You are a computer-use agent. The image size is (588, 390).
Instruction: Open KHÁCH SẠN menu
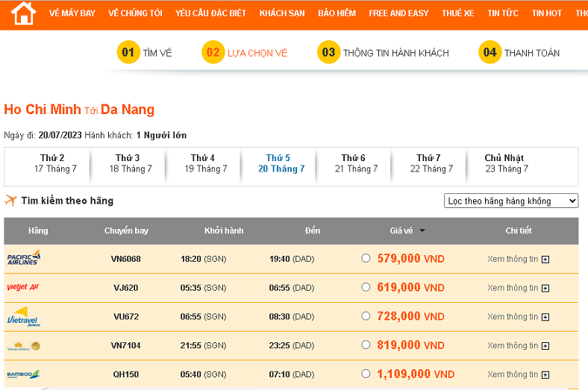pos(282,13)
